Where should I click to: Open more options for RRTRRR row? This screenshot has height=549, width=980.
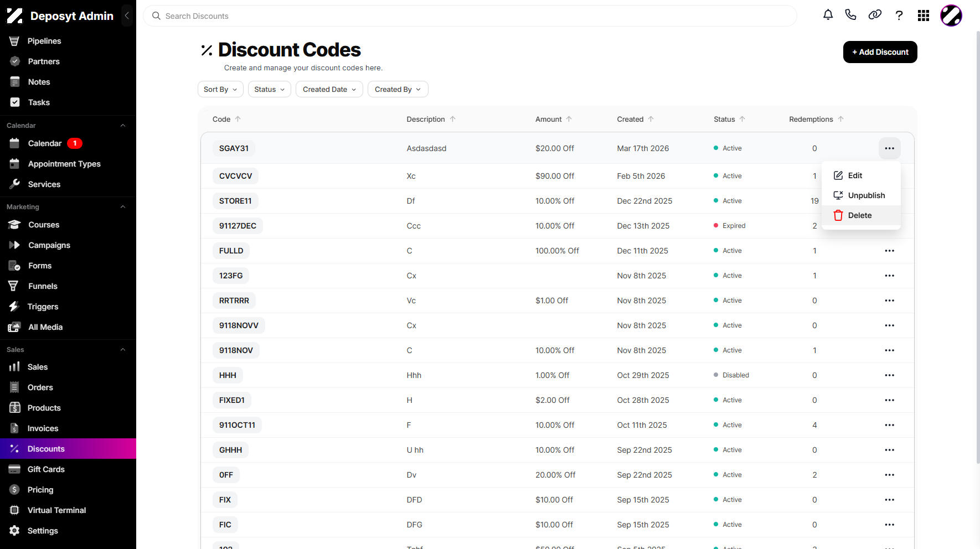889,301
